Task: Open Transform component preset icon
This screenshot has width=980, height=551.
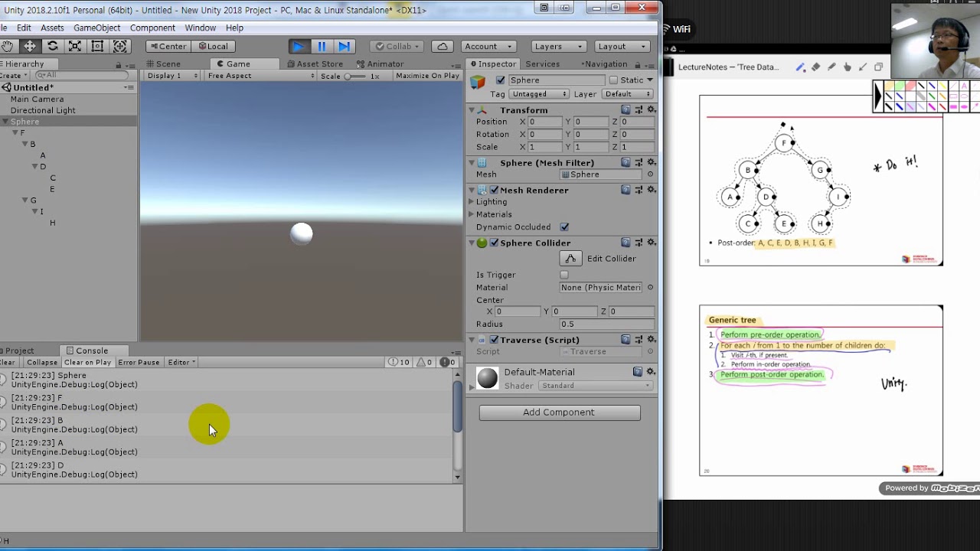Action: pos(639,110)
